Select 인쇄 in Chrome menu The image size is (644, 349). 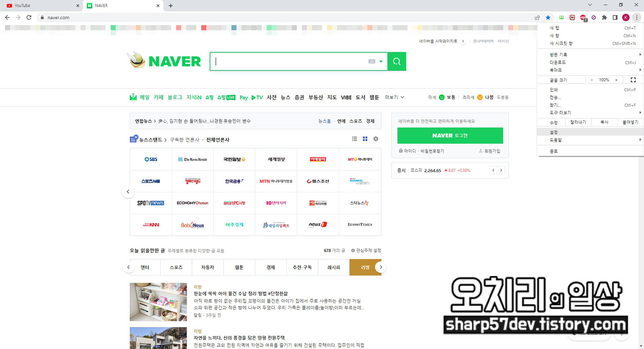[590, 90]
